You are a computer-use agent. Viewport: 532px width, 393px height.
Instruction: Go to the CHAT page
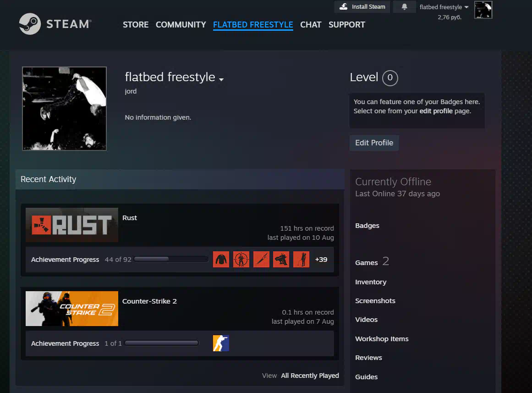pos(311,25)
